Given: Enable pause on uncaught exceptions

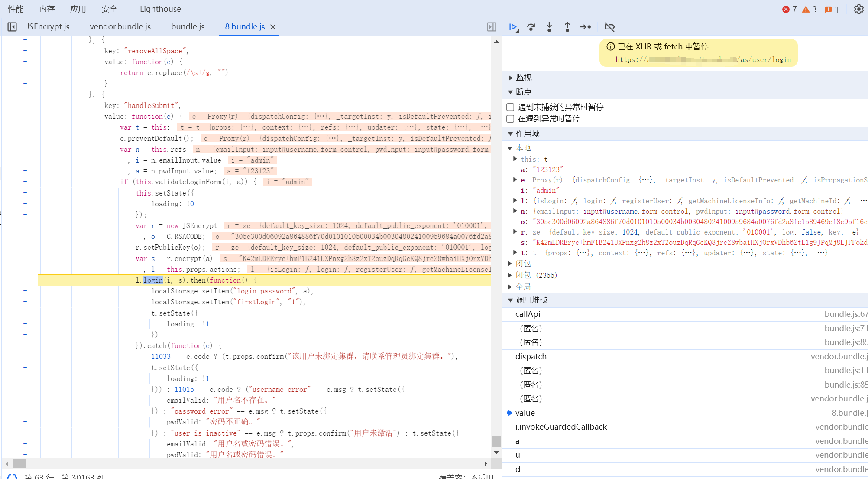Looking at the screenshot, I should [x=510, y=107].
